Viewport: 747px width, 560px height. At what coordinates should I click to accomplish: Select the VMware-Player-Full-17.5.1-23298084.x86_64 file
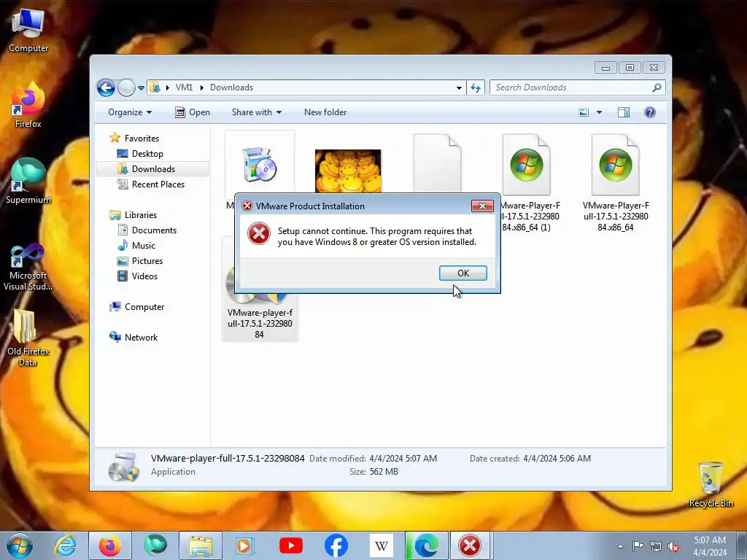coord(616,182)
